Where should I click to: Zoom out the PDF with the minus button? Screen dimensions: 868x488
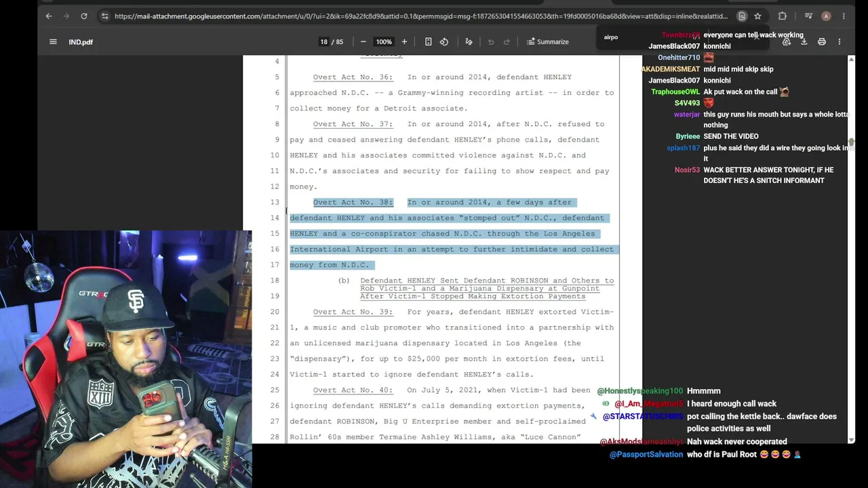point(363,42)
